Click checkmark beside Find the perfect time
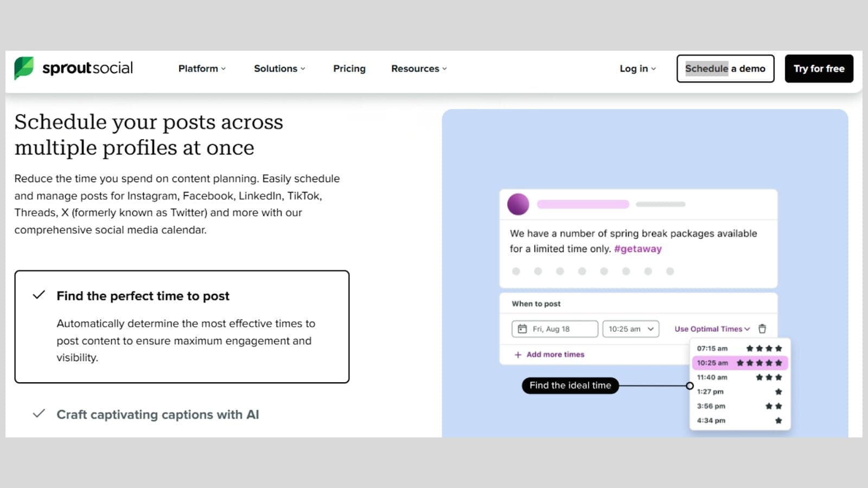868x488 pixels. [x=39, y=296]
